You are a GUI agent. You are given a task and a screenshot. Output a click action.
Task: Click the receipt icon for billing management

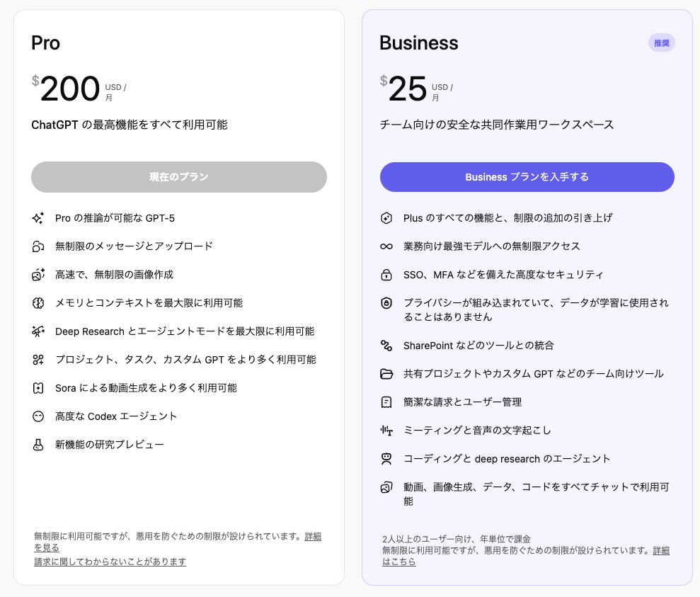[x=386, y=402]
